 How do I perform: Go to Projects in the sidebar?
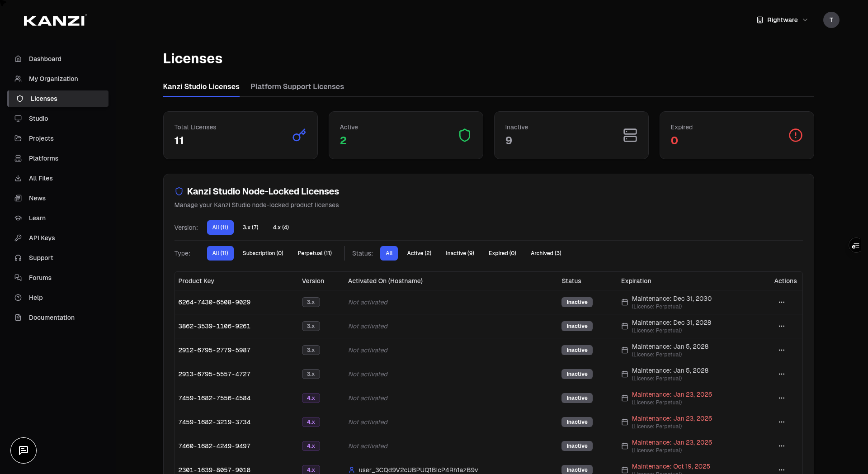(x=58, y=138)
